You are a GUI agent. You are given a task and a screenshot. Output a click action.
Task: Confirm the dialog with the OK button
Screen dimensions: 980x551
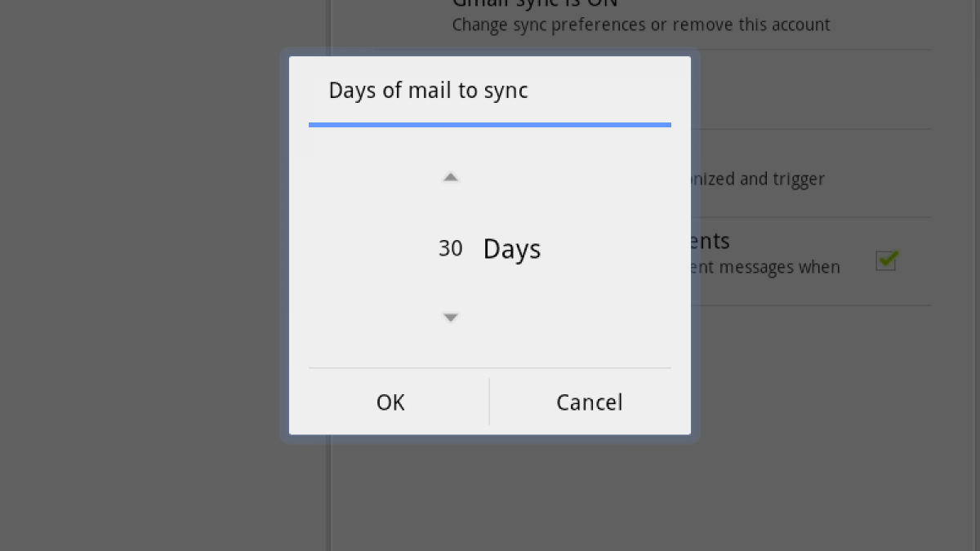pos(390,402)
